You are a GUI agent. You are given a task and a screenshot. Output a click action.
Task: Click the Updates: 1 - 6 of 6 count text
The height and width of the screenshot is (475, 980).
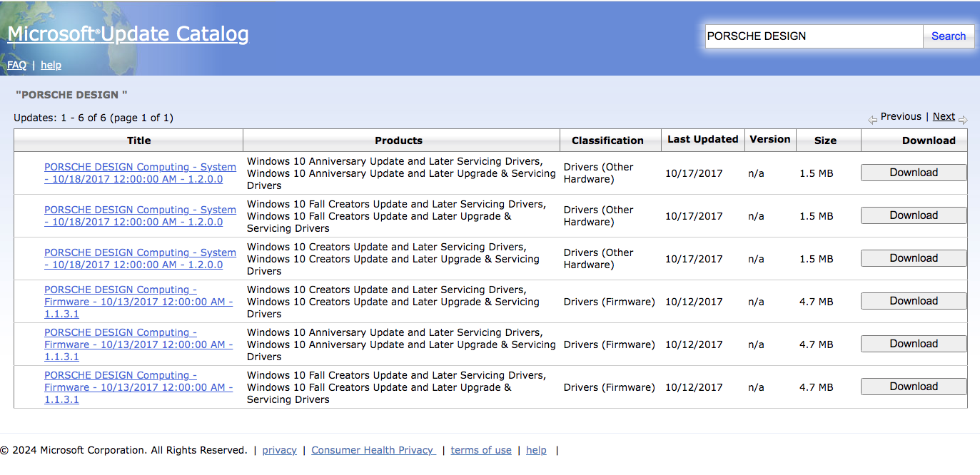click(94, 118)
